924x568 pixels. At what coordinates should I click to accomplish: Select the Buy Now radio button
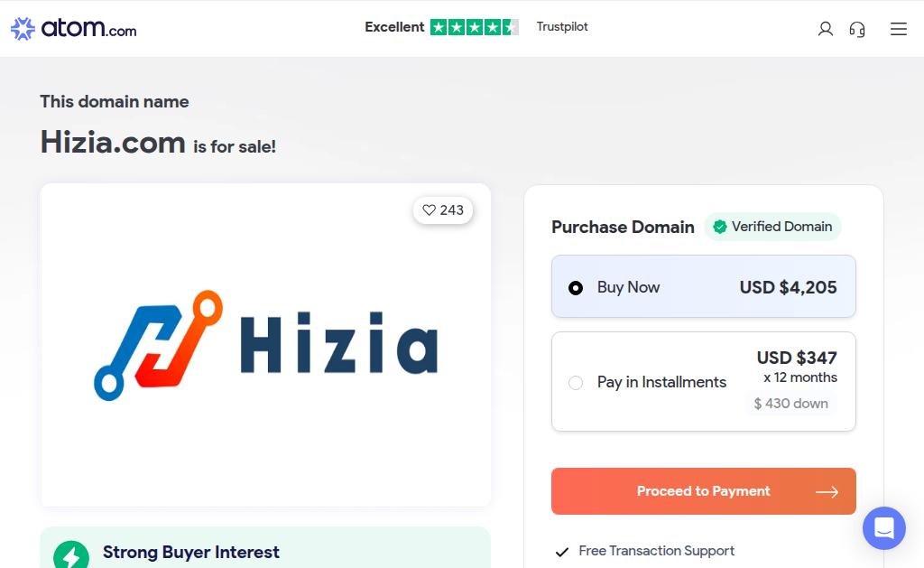tap(576, 288)
